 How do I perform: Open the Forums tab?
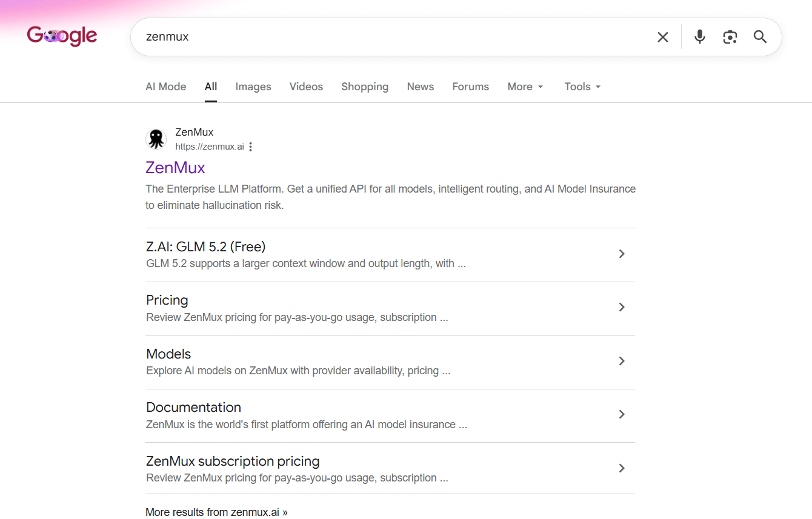pyautogui.click(x=470, y=87)
